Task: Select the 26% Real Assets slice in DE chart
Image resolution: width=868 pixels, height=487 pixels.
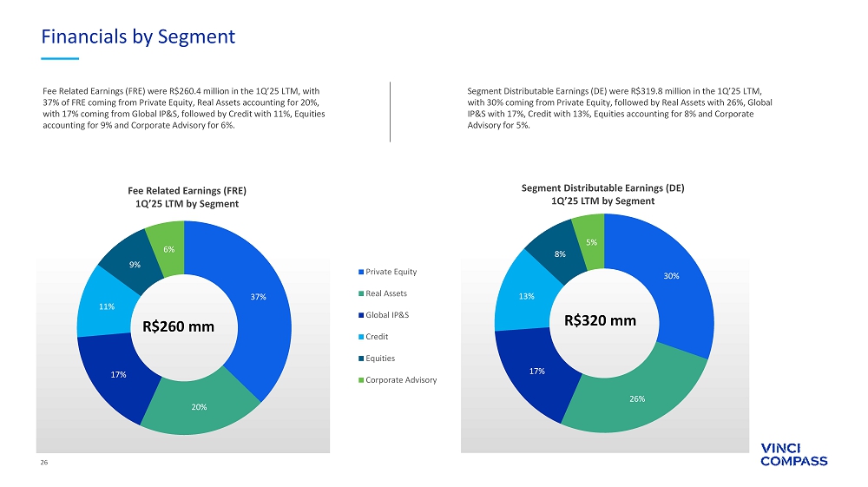Action: (638, 398)
